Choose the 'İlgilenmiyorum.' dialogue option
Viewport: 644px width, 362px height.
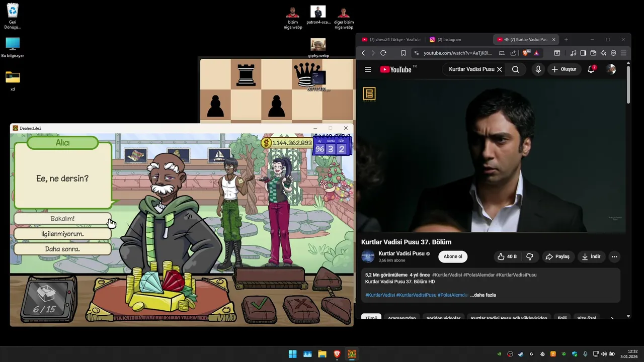pyautogui.click(x=62, y=234)
